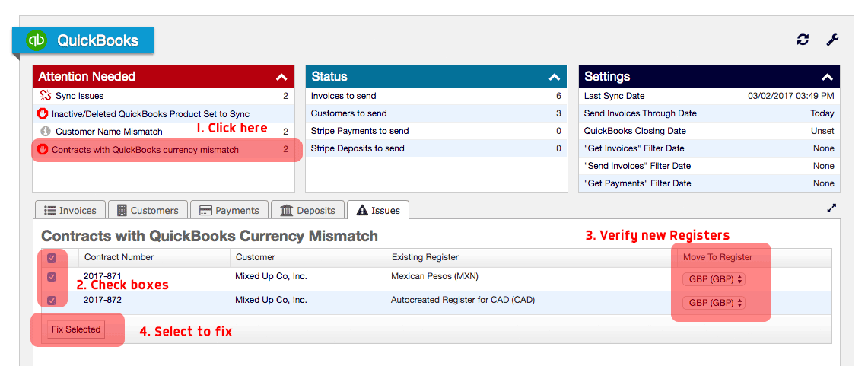The image size is (868, 366).
Task: Click the bank icon on Deposits tab
Action: tap(287, 211)
